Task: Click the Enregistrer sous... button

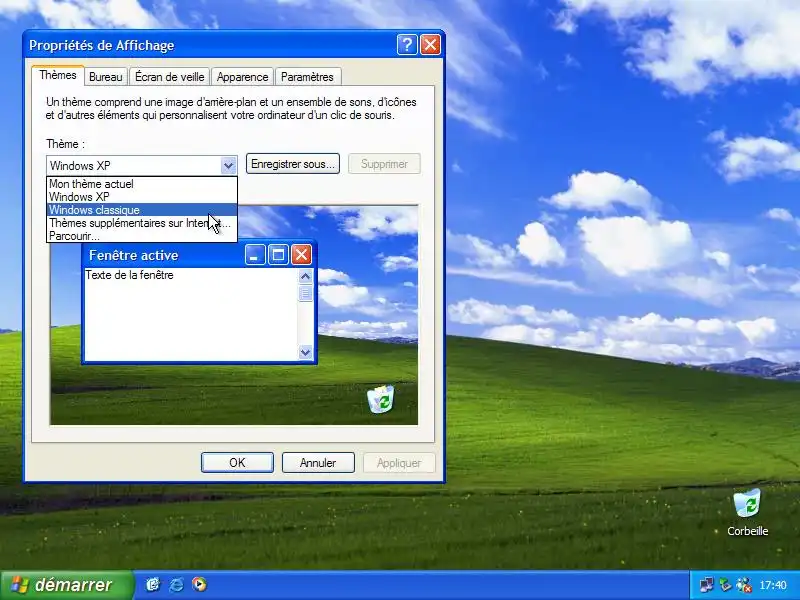Action: (293, 164)
